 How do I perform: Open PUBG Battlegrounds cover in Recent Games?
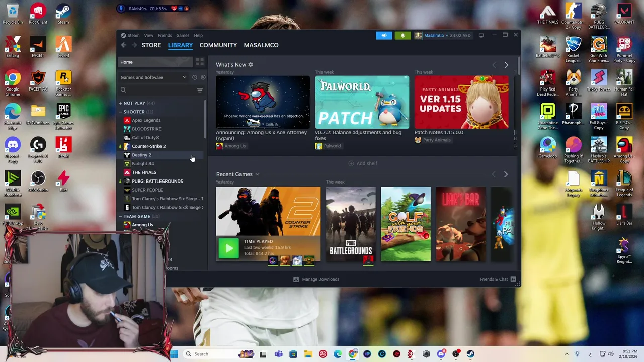point(351,224)
